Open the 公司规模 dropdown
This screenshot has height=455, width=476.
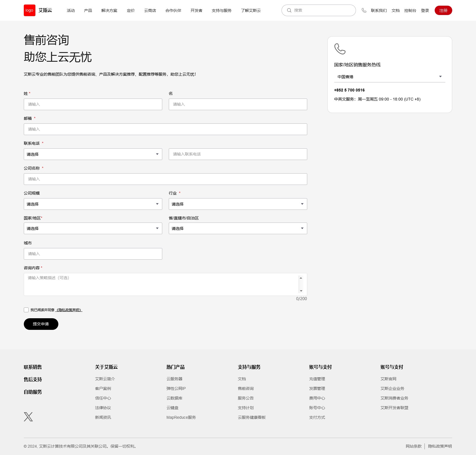pos(93,204)
